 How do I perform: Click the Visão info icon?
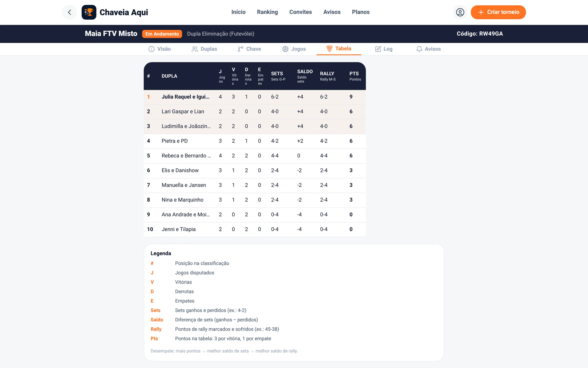(151, 49)
